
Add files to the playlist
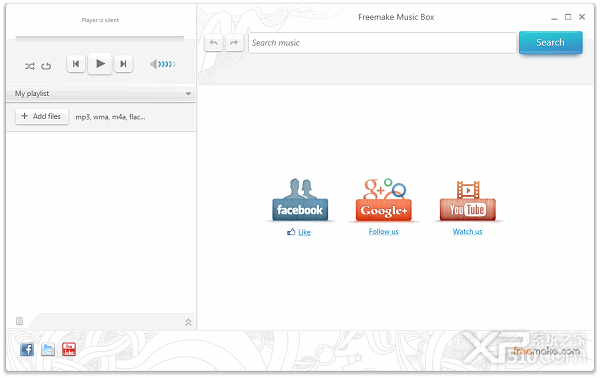click(x=42, y=116)
